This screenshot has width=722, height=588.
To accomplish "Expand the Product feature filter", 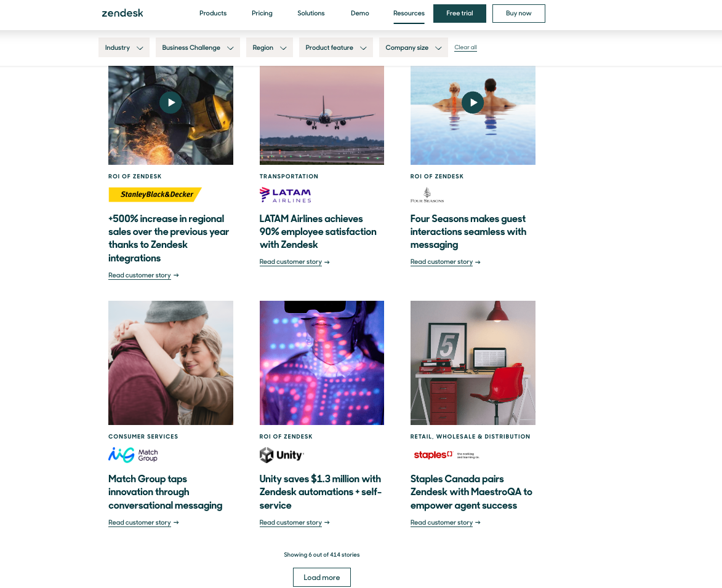I will click(335, 47).
